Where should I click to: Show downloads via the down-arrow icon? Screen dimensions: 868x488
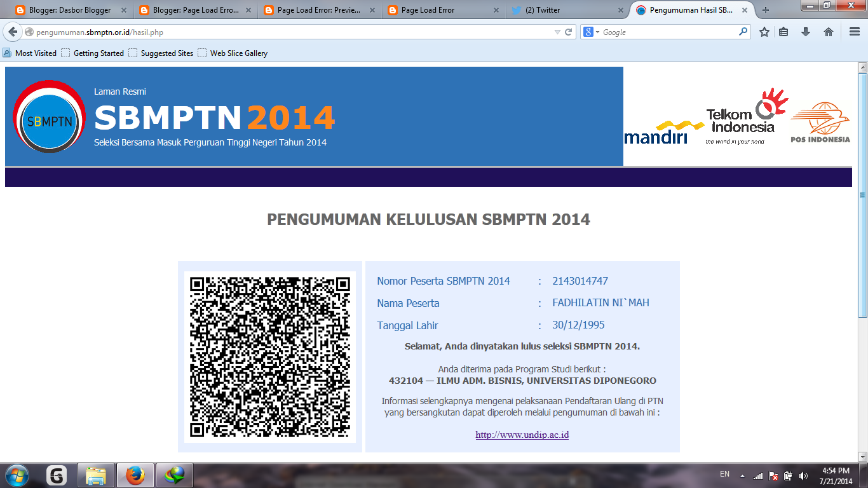pos(806,32)
